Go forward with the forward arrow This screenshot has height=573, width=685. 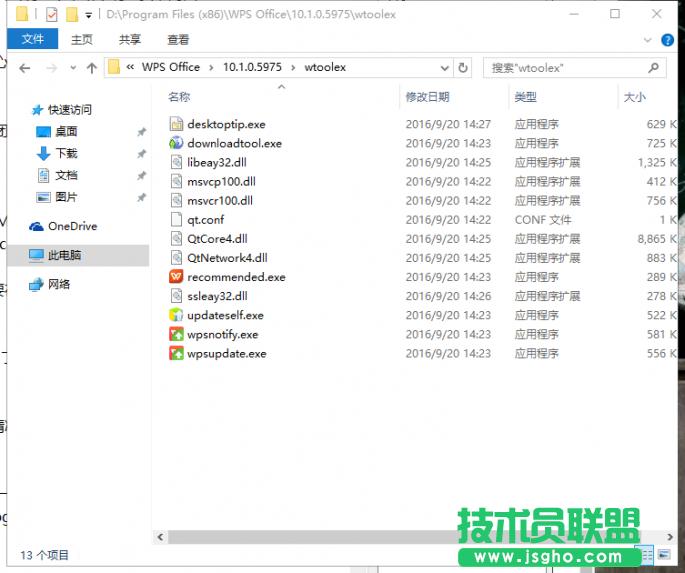(x=52, y=68)
